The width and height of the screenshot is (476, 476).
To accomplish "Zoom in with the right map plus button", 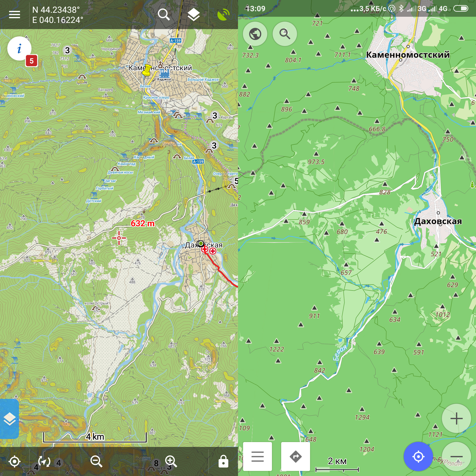I will pyautogui.click(x=456, y=418).
